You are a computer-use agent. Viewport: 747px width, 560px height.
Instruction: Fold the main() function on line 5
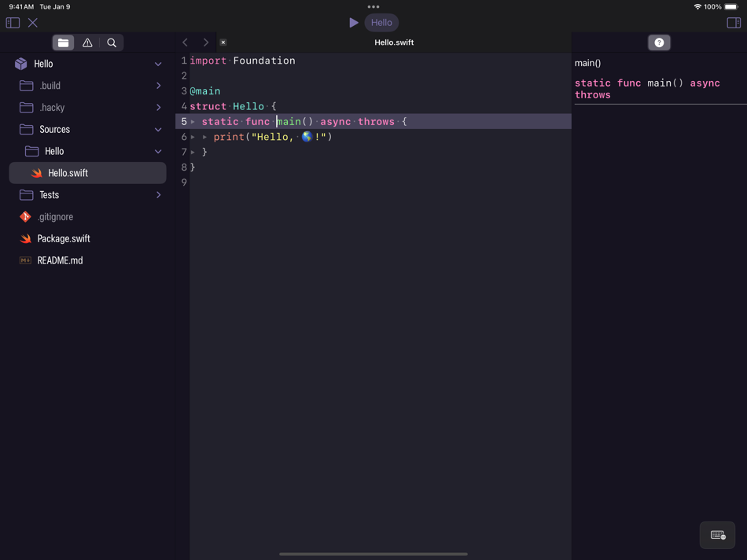coord(191,121)
